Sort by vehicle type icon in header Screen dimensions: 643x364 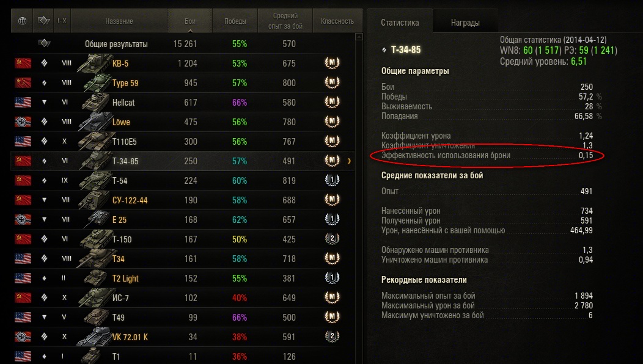click(43, 21)
